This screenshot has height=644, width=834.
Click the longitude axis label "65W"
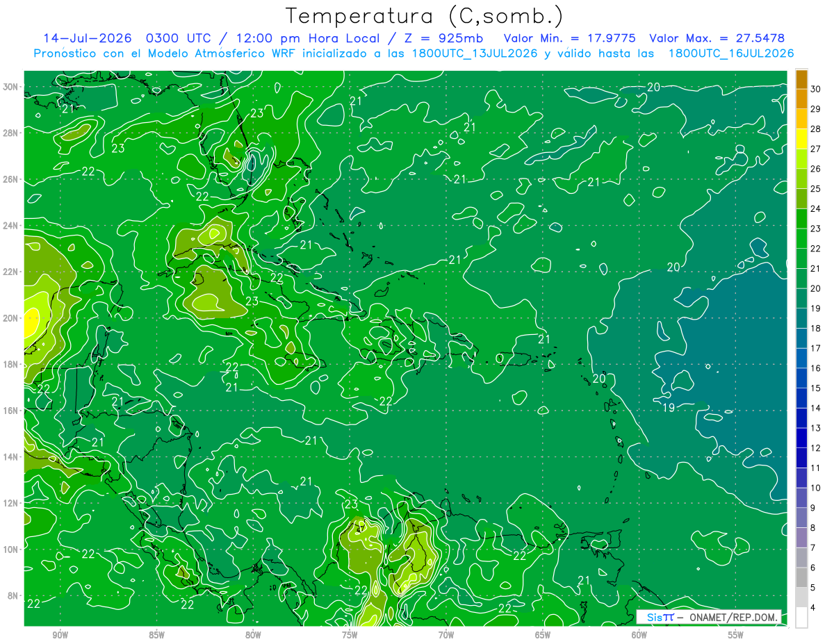(543, 635)
